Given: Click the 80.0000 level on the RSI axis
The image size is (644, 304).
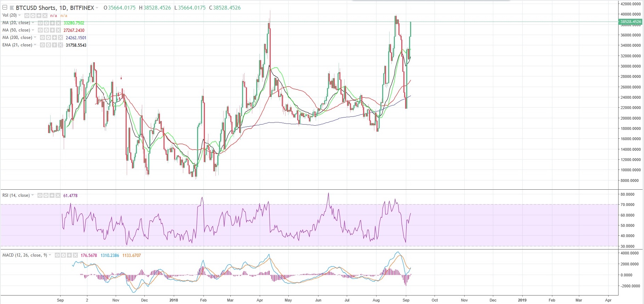Looking at the screenshot, I should [628, 194].
